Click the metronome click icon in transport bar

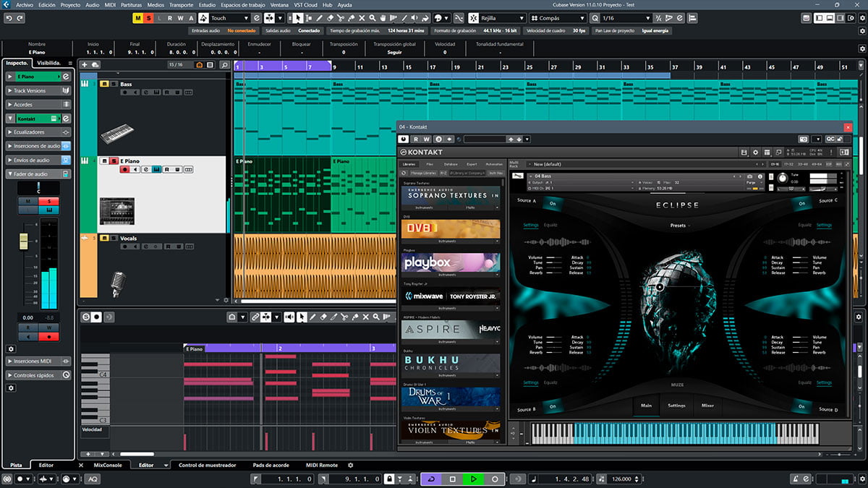tap(796, 479)
